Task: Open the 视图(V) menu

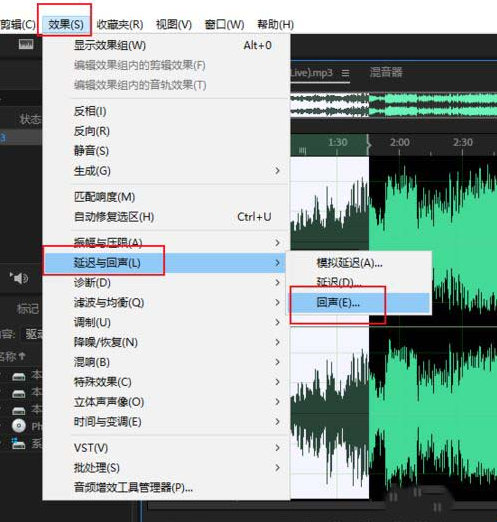Action: [x=174, y=24]
